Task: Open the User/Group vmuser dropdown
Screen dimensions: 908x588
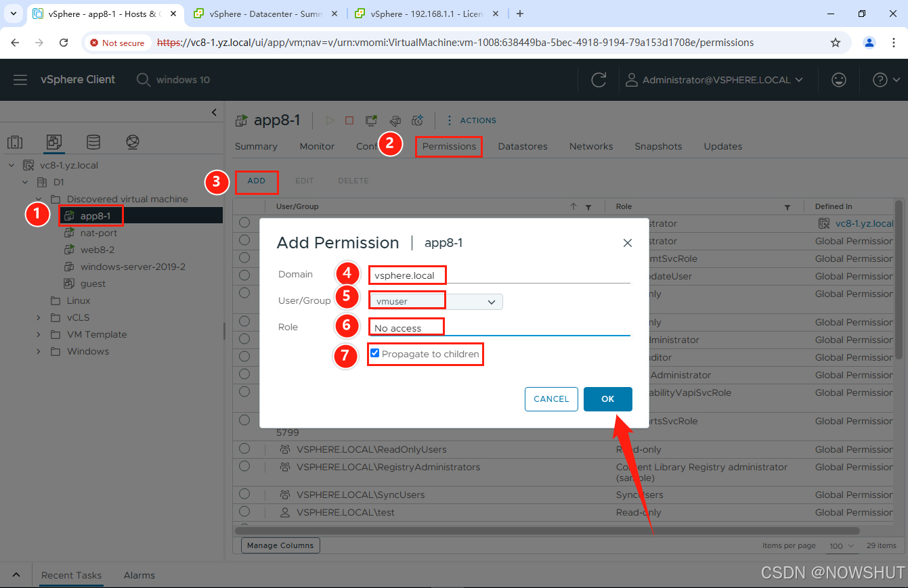Action: click(x=435, y=302)
